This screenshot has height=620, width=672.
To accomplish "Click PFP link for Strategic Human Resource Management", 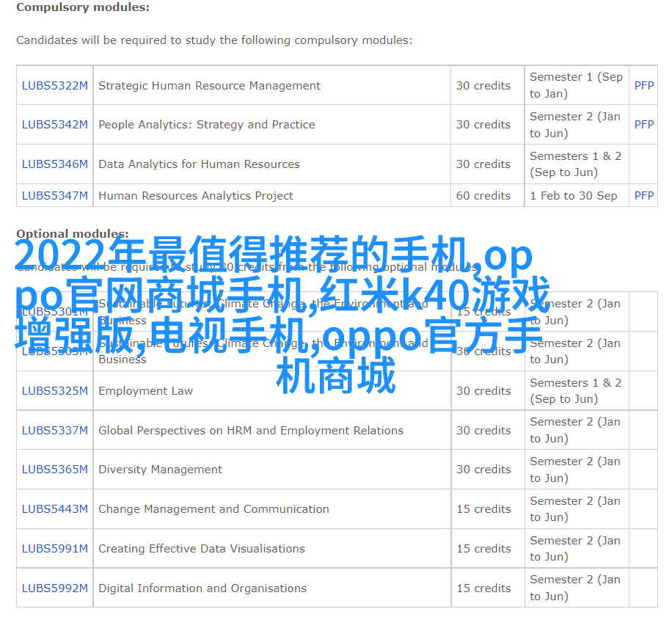I will (x=644, y=86).
